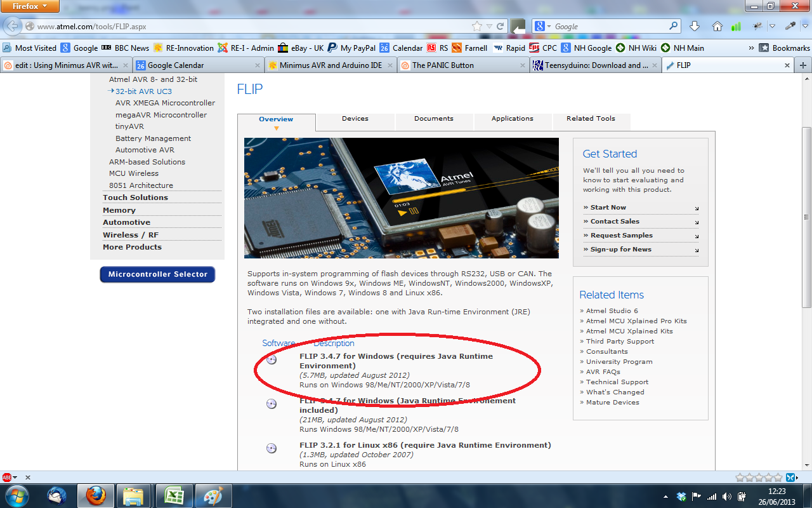The height and width of the screenshot is (508, 812).
Task: Activate the eyedropper add-on icon
Action: pos(790,27)
